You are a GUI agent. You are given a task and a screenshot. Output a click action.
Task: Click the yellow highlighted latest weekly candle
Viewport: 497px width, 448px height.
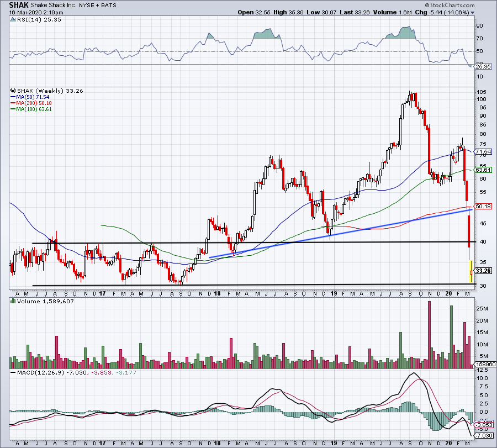[471, 272]
